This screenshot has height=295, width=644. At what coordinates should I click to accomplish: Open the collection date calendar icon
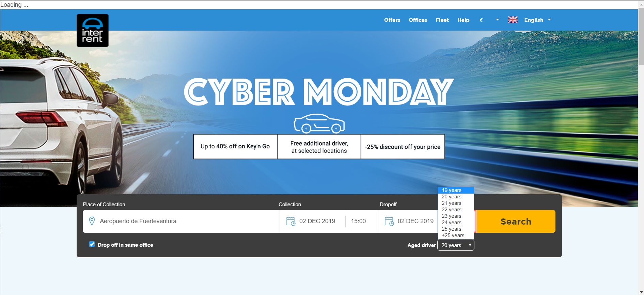291,221
